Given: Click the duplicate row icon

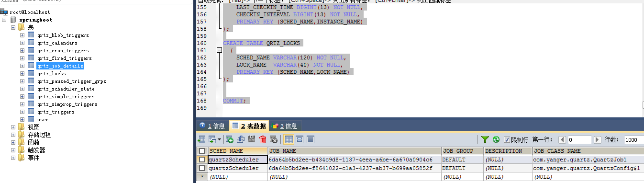Looking at the screenshot, I should click(x=241, y=139).
